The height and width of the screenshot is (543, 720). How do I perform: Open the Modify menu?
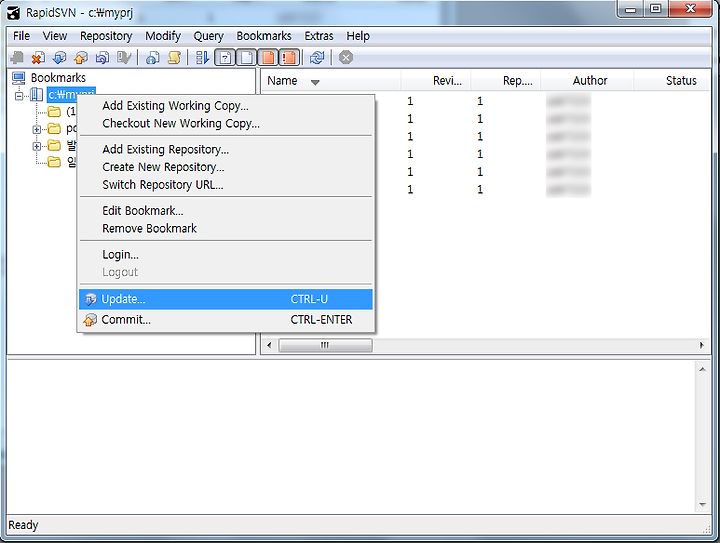(163, 36)
